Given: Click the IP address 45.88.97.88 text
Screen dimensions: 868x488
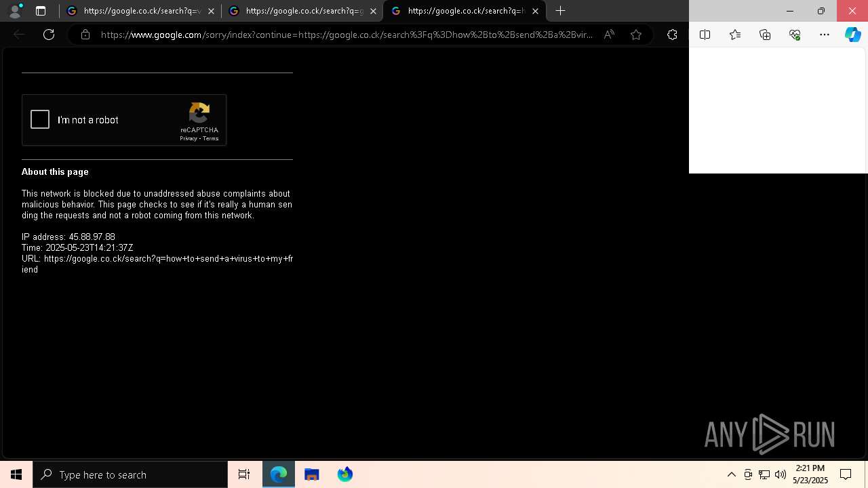Looking at the screenshot, I should click(68, 237).
